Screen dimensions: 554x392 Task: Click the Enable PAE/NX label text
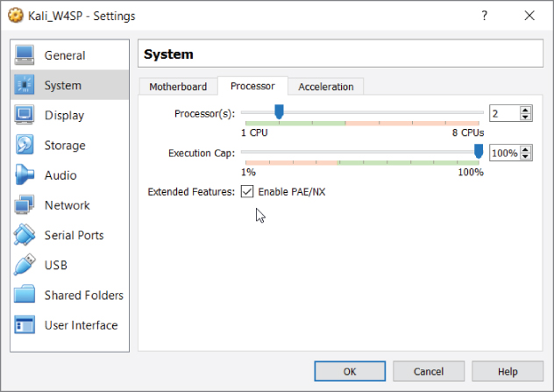click(x=292, y=191)
